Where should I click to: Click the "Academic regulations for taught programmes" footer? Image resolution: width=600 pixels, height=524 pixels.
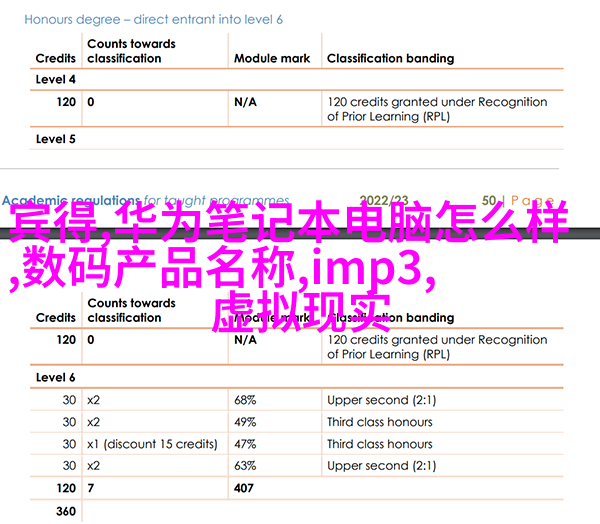pyautogui.click(x=146, y=200)
